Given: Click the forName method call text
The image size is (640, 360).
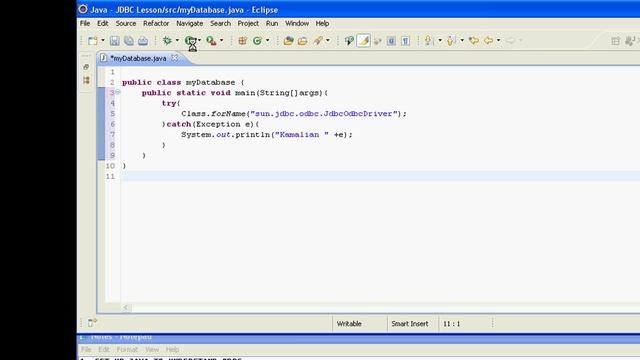Looking at the screenshot, I should (x=229, y=114).
